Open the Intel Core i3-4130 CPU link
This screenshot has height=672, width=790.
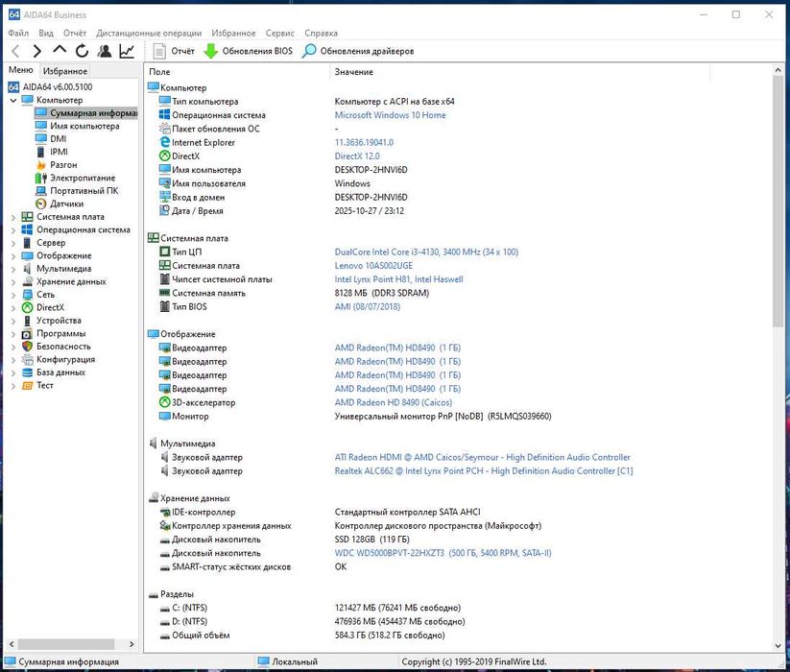[x=426, y=252]
